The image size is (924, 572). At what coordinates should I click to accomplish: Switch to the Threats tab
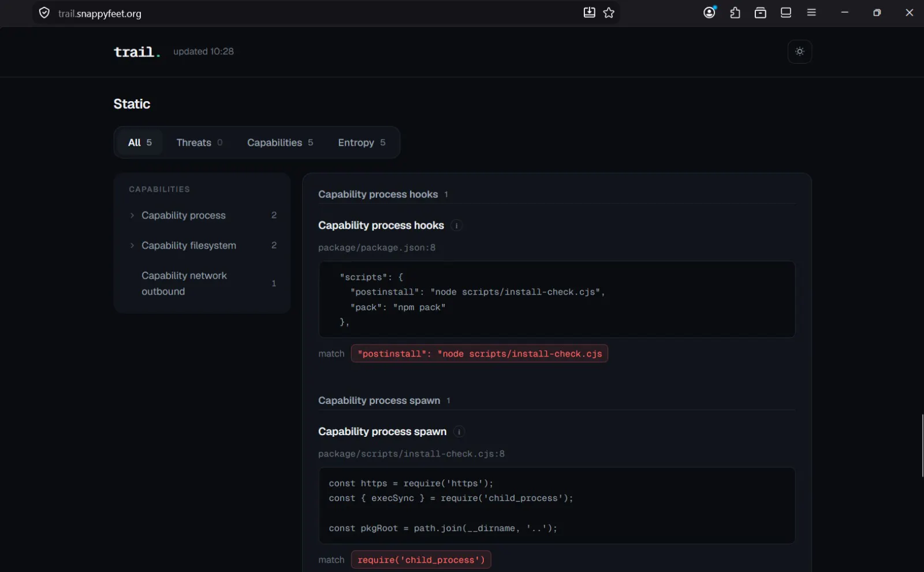pyautogui.click(x=199, y=143)
